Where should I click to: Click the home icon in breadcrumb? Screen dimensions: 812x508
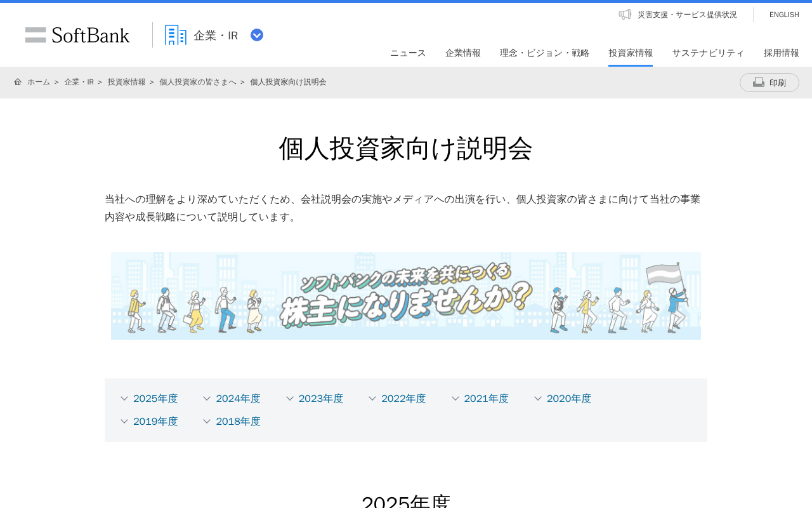pyautogui.click(x=18, y=82)
